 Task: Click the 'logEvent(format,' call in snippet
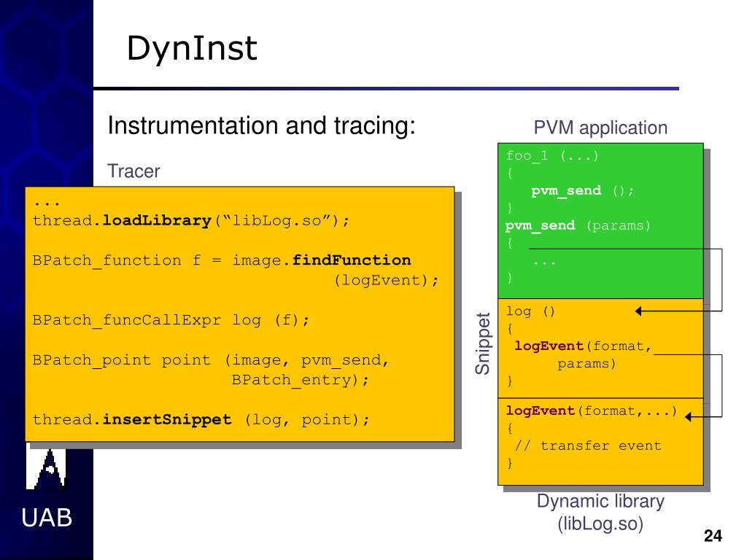coord(583,346)
